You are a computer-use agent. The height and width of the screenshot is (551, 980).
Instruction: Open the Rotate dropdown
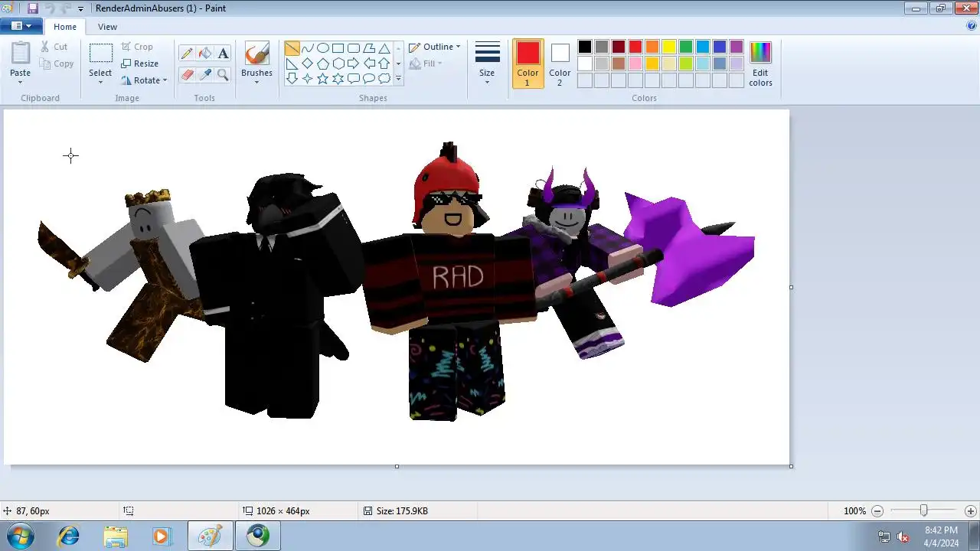tap(145, 80)
